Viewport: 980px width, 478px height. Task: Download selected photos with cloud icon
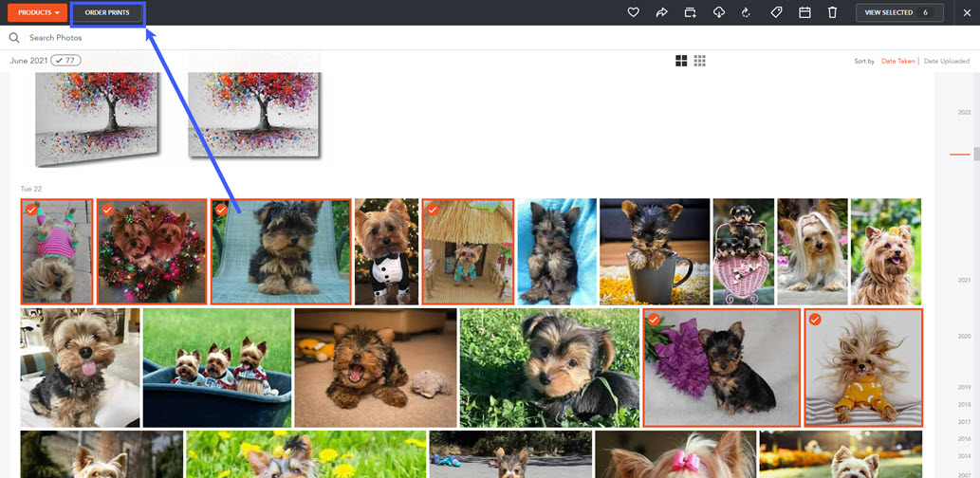[x=718, y=12]
